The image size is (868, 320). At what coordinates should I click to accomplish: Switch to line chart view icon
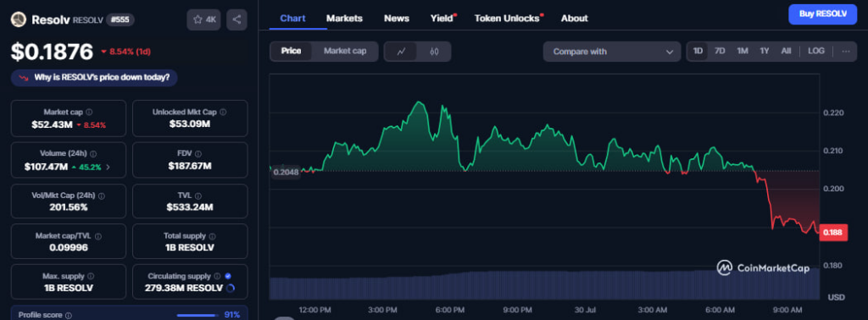401,52
